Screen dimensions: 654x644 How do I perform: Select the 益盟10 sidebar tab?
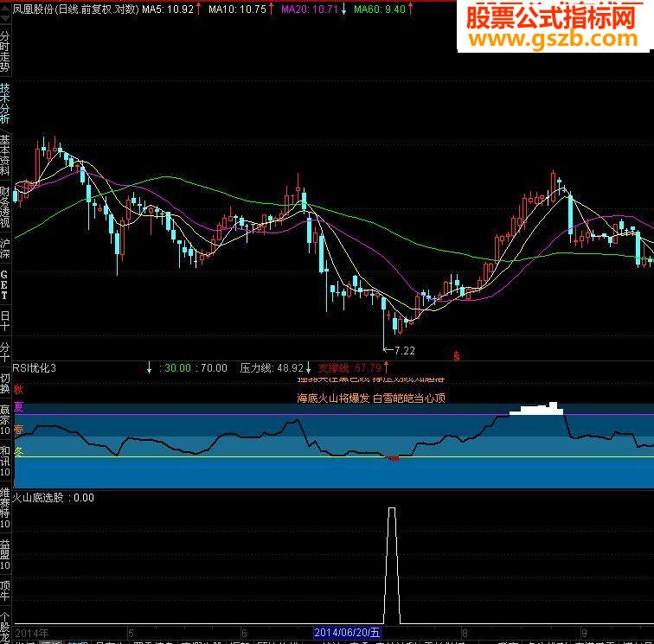click(4, 555)
